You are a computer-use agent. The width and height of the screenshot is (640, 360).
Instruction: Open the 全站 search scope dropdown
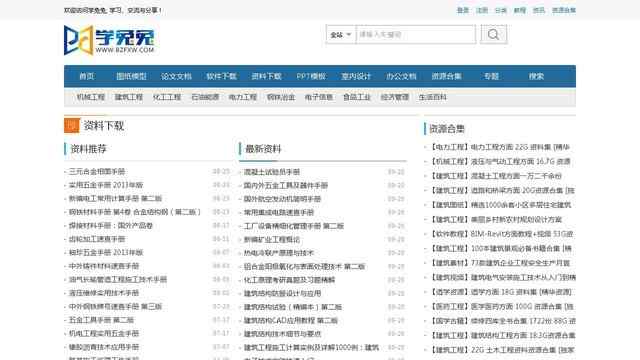pyautogui.click(x=341, y=35)
